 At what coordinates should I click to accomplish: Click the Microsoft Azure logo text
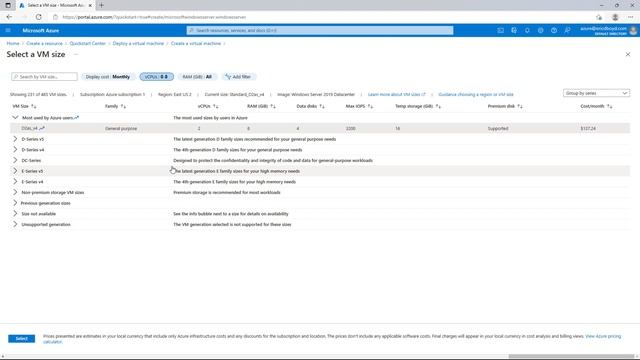coord(40,30)
